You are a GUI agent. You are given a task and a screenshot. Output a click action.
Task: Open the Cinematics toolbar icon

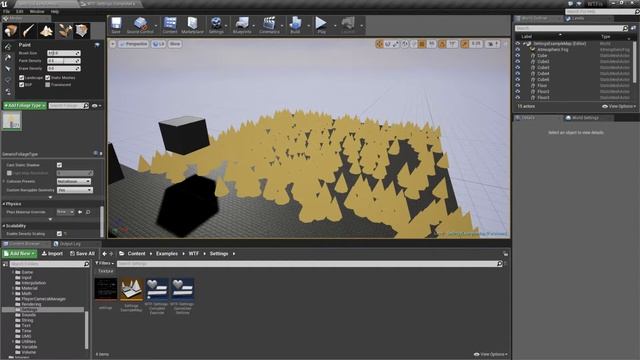[269, 25]
